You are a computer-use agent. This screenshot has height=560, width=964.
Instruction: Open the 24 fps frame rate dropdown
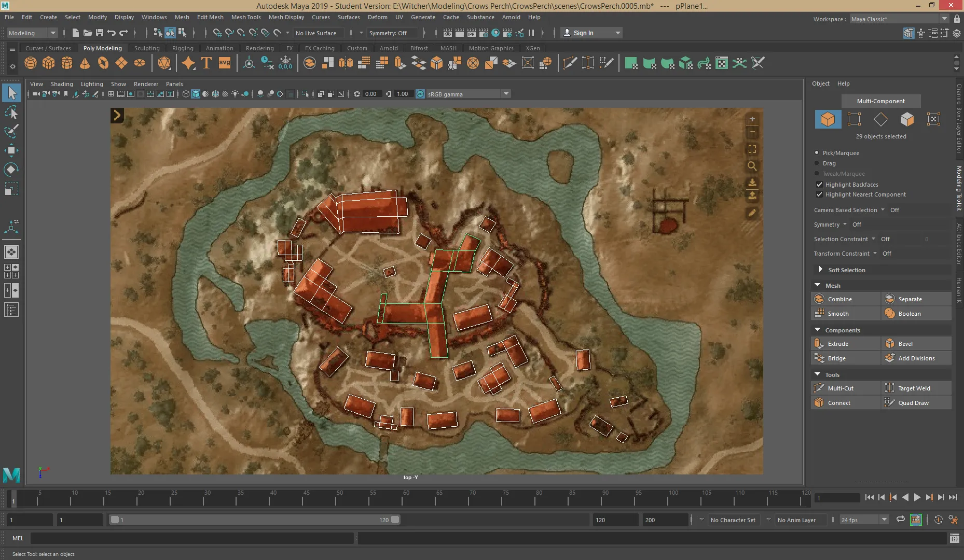coord(864,520)
